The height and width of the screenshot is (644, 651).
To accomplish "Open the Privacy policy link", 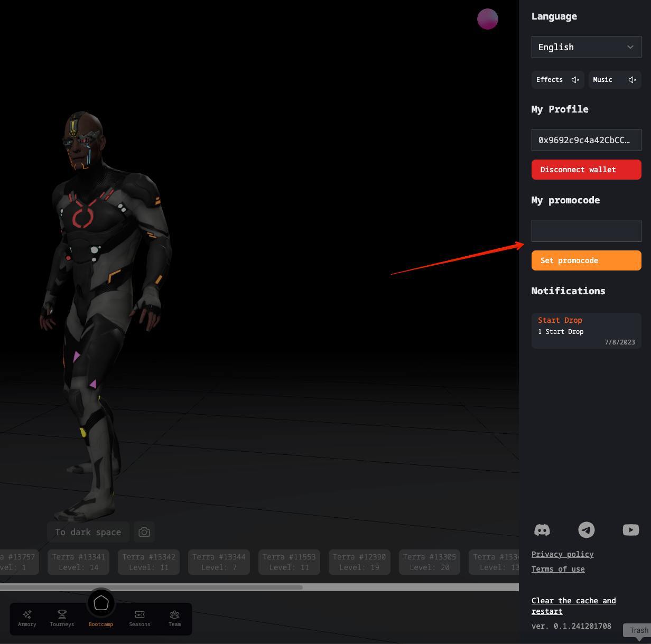I will (562, 554).
